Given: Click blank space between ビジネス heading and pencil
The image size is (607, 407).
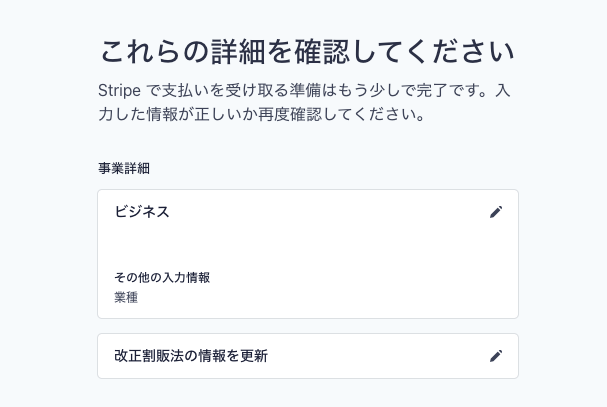Looking at the screenshot, I should pos(330,212).
